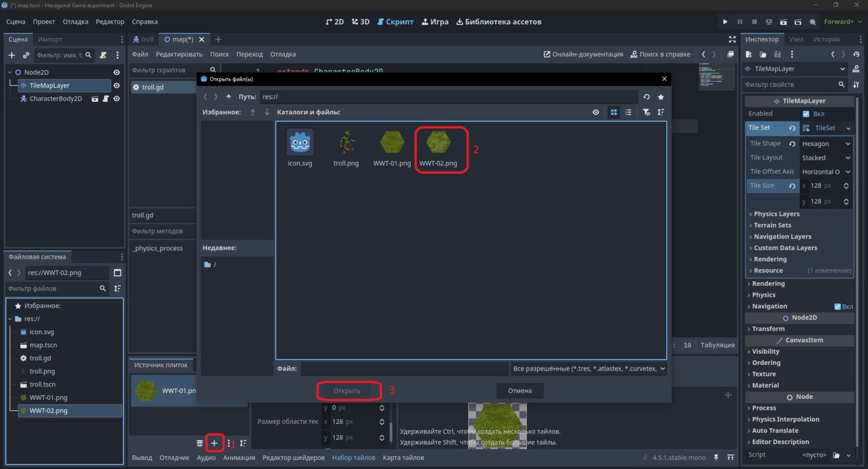
Task: Expand the Physics Layers section
Action: coord(776,214)
